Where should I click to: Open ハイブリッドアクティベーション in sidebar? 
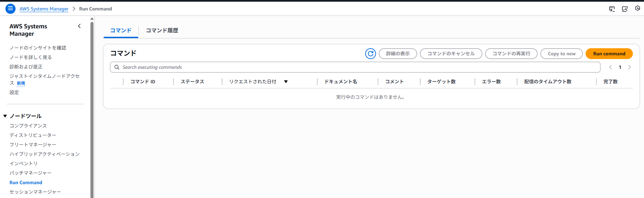45,154
